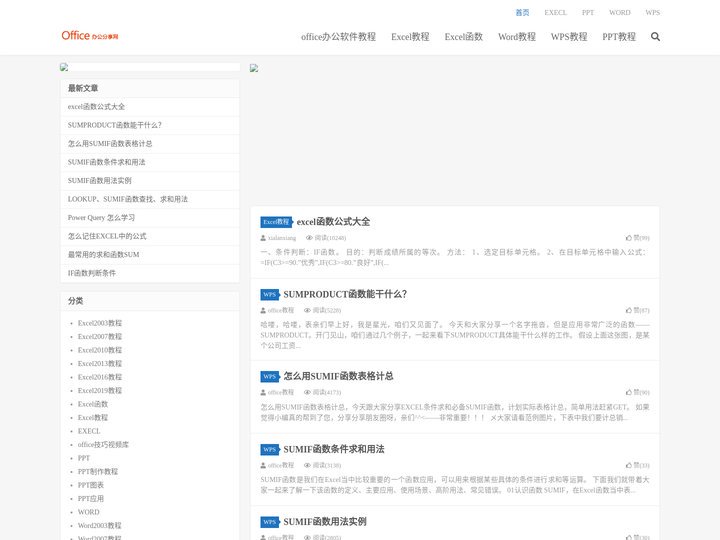Open category Word2003教程
Screen dimensions: 720x540
pyautogui.click(x=100, y=526)
